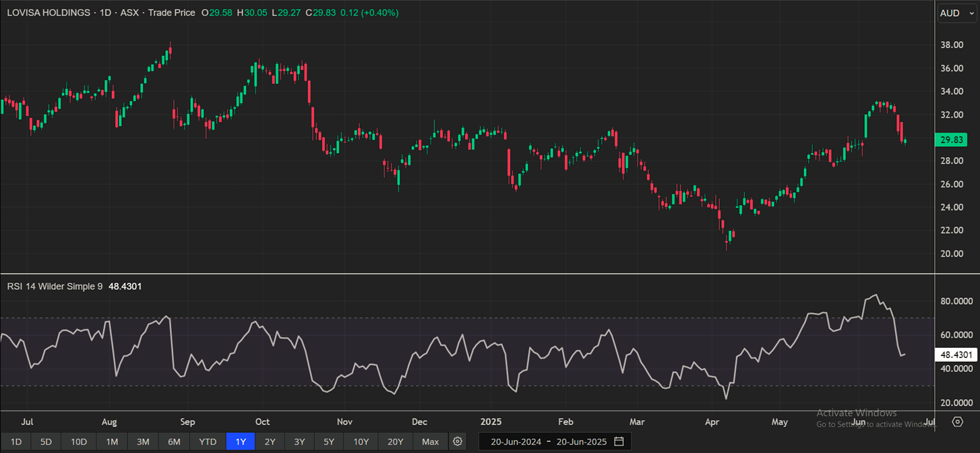Switch to the 5D range
The height and width of the screenshot is (453, 980).
[46, 442]
